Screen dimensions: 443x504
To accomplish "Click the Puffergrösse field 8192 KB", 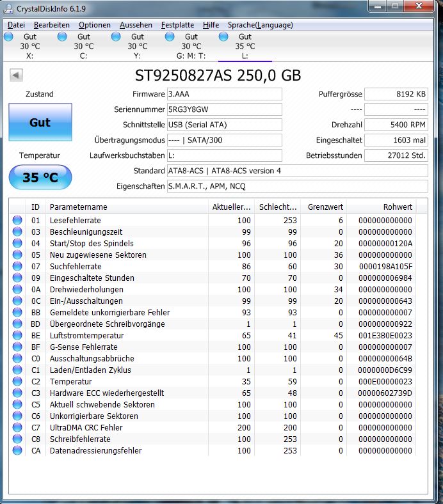I will click(396, 94).
